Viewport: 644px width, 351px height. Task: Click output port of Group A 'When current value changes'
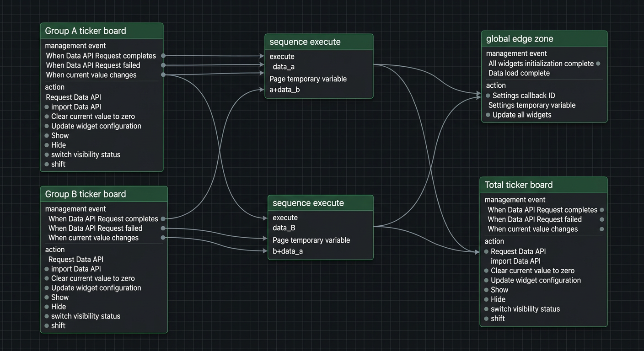[x=163, y=75]
